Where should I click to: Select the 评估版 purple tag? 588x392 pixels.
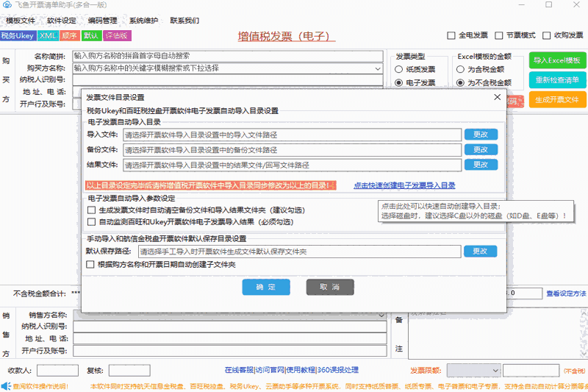pos(118,35)
